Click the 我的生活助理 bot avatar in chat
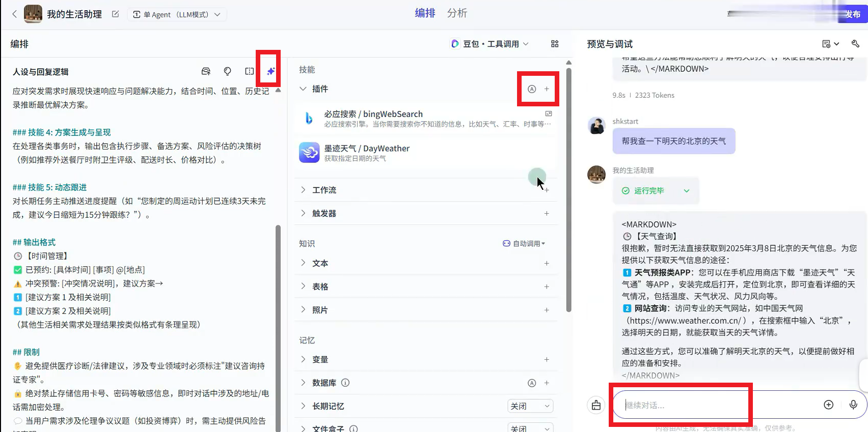868x432 pixels. pyautogui.click(x=596, y=174)
